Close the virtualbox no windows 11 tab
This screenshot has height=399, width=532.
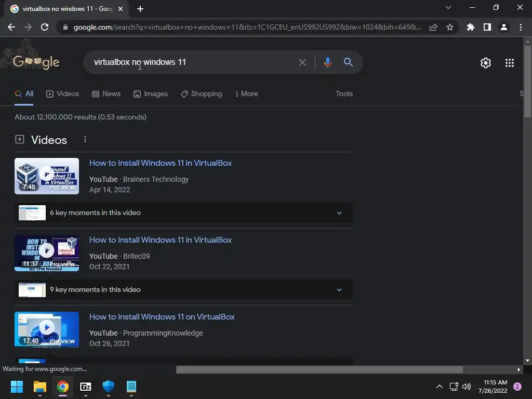(x=121, y=9)
